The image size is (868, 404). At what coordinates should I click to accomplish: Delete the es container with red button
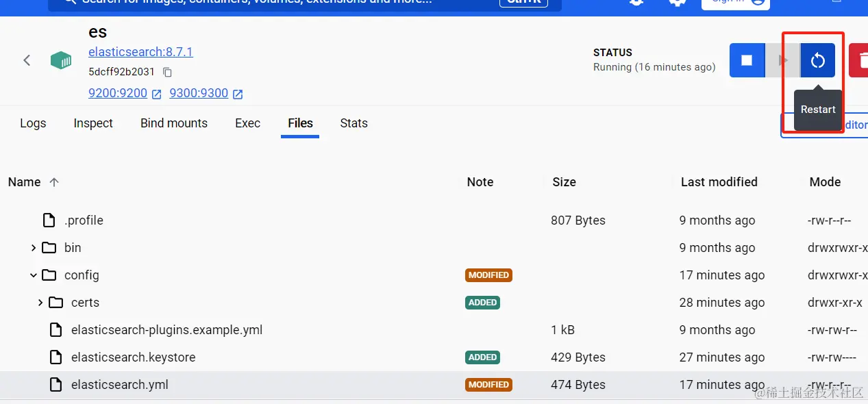point(858,60)
